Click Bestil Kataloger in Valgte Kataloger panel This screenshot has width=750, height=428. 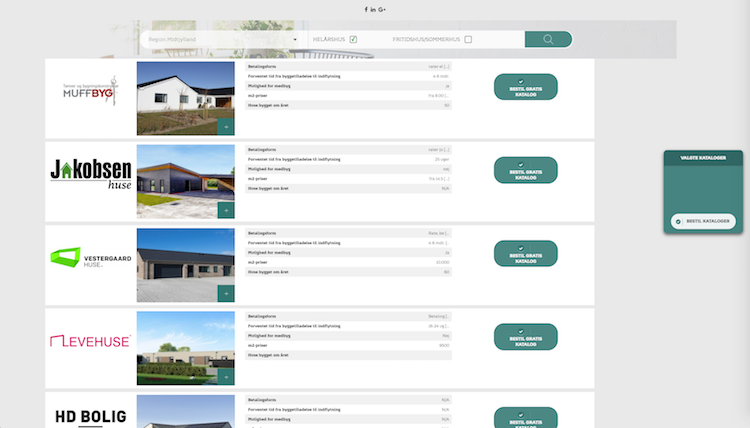pyautogui.click(x=704, y=221)
